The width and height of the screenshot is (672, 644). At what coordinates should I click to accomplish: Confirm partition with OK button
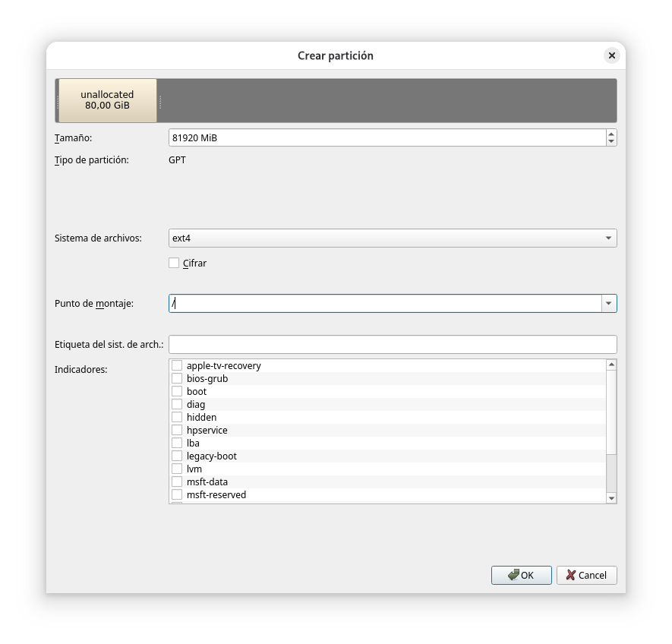521,575
